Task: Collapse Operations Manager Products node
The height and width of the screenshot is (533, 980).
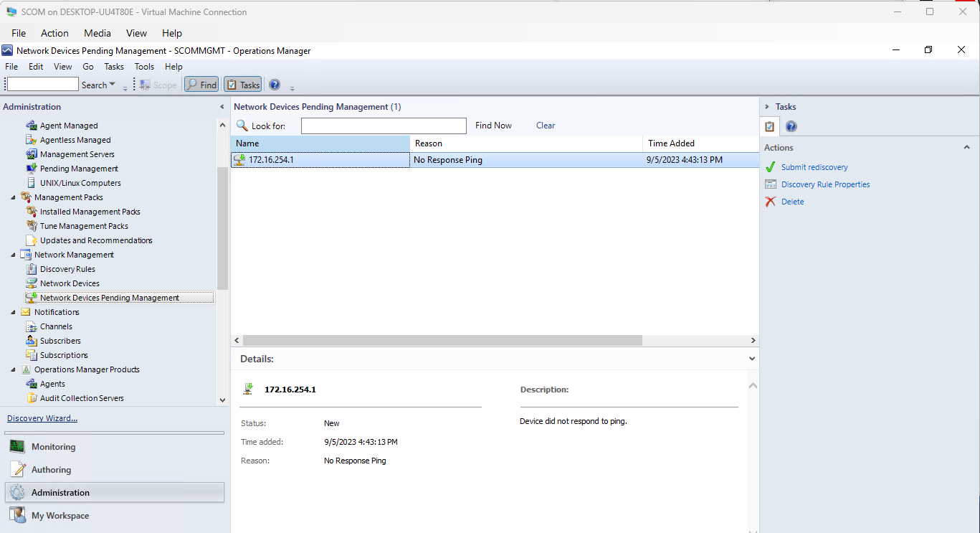Action: tap(13, 369)
